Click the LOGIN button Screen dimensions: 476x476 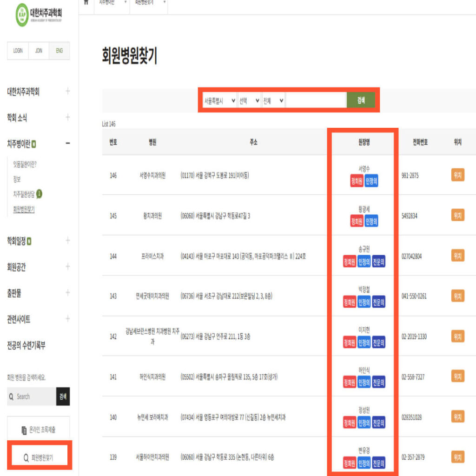pyautogui.click(x=18, y=51)
